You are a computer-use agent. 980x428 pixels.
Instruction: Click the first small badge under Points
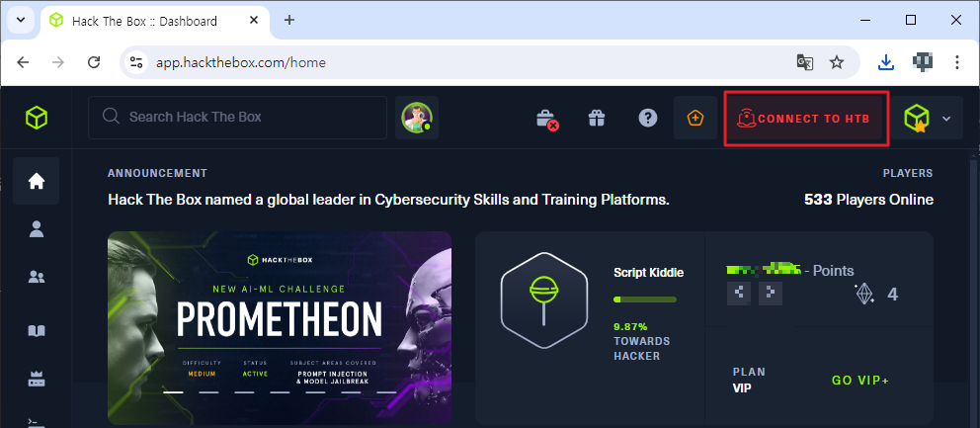739,294
